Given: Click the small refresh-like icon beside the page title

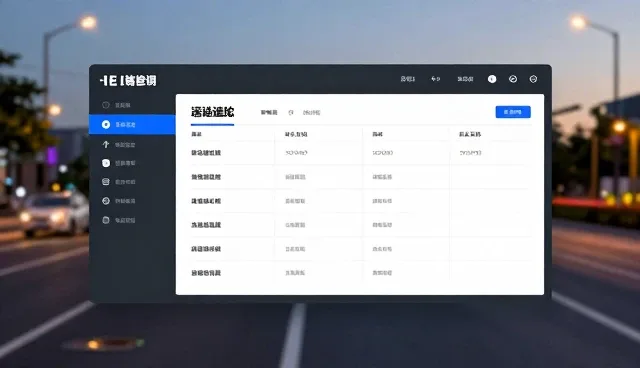Looking at the screenshot, I should click(x=291, y=113).
